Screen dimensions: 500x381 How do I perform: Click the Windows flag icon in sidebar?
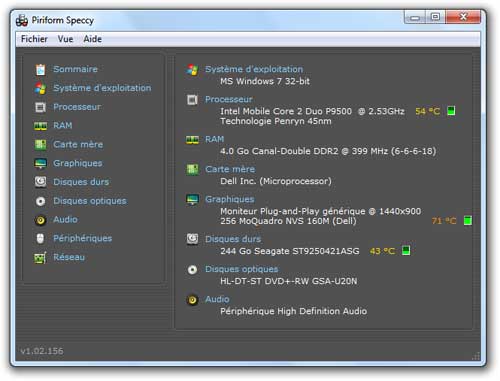coord(41,88)
